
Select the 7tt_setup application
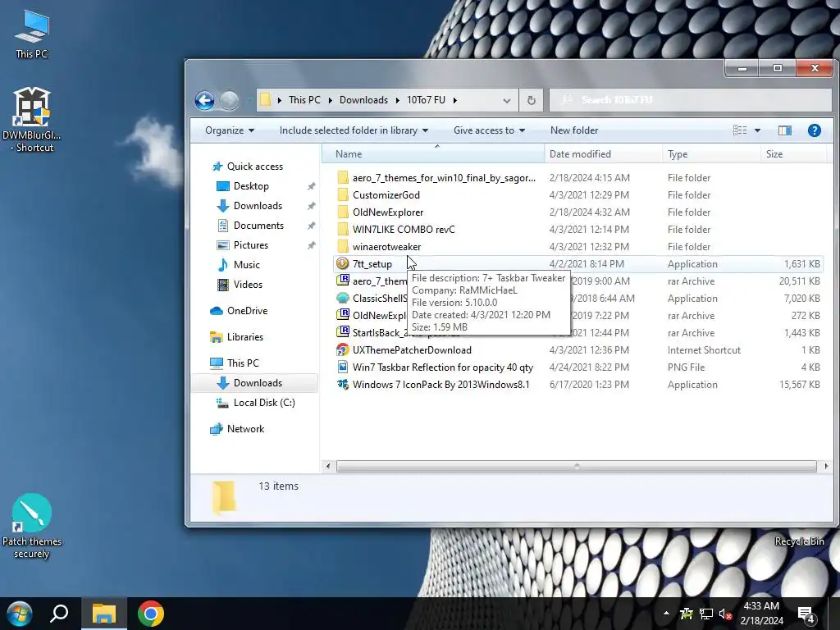pos(577,263)
